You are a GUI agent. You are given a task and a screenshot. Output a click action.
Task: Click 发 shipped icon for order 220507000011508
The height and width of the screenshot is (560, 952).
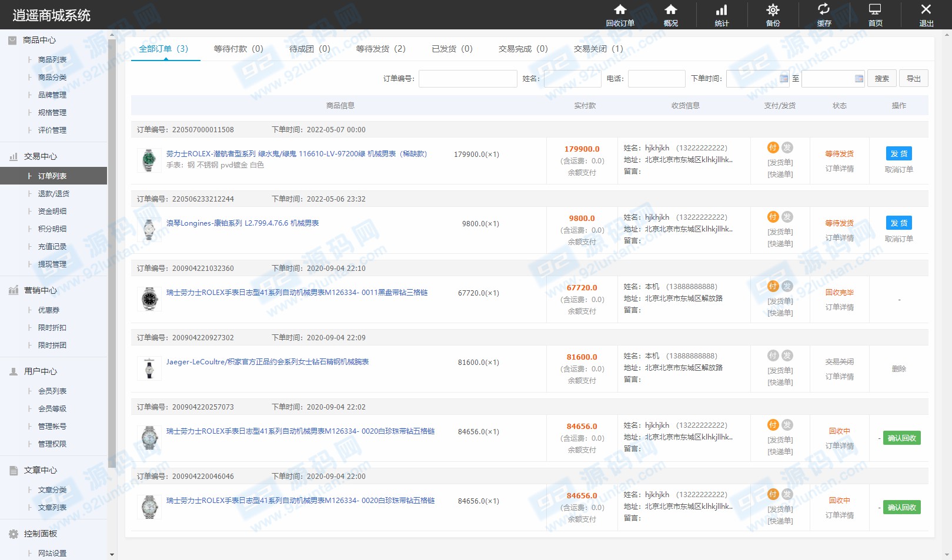(787, 147)
